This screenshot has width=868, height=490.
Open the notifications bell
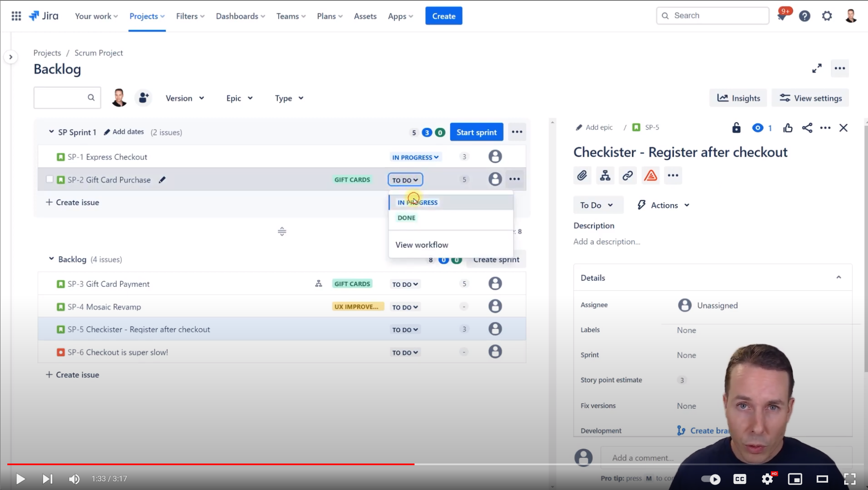(782, 17)
